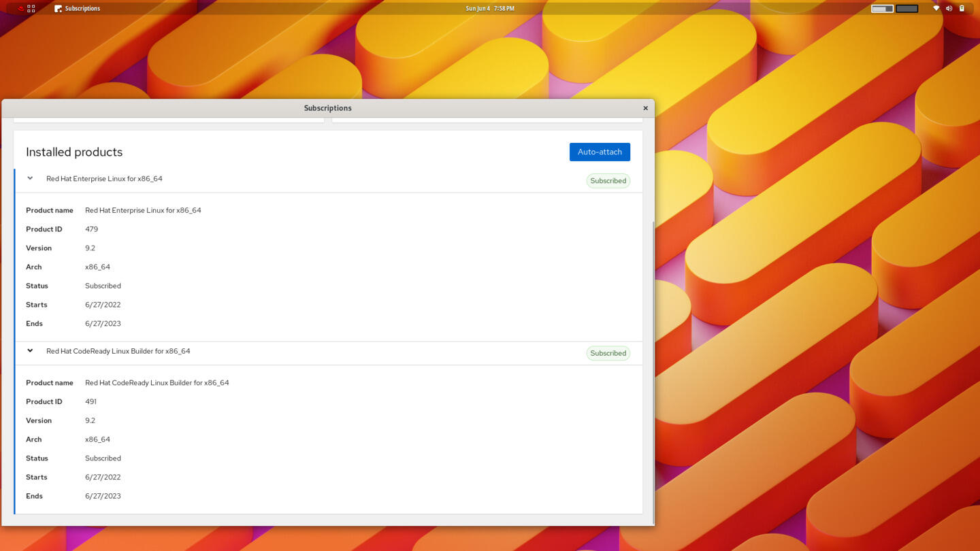This screenshot has width=980, height=551.
Task: Open the volume speaker icon in top bar
Action: point(949,8)
